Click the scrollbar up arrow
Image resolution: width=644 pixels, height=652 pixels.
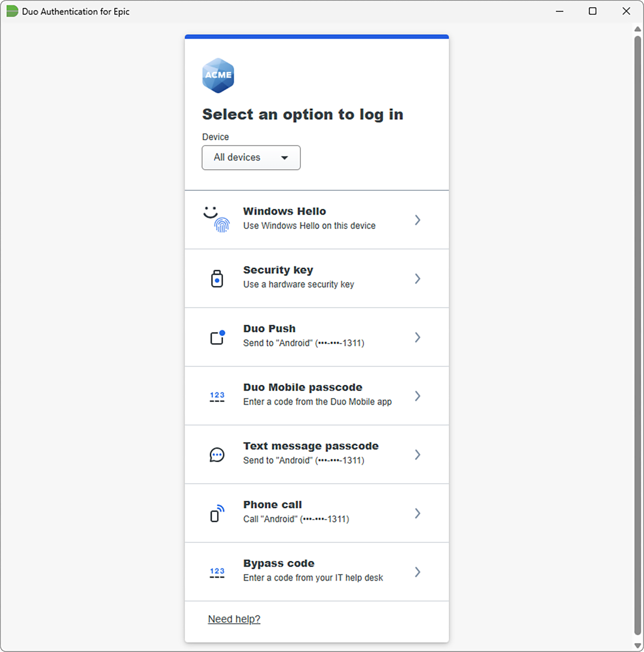tap(637, 29)
